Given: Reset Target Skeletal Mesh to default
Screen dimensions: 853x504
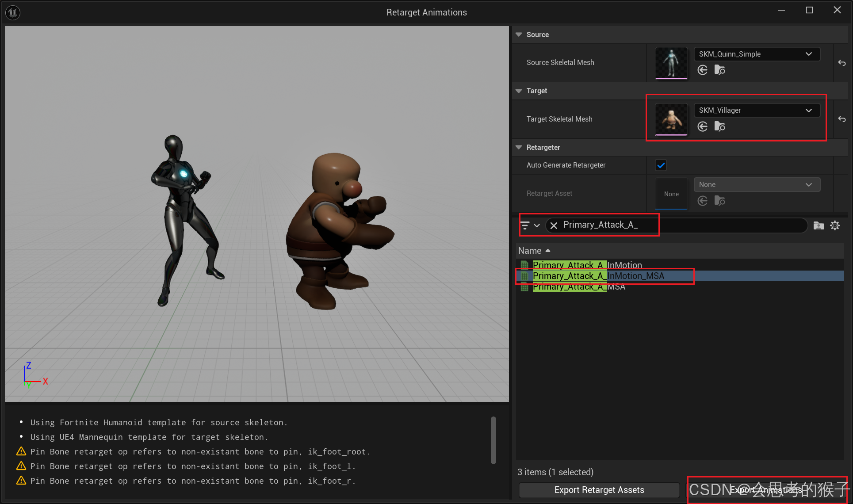Looking at the screenshot, I should click(842, 119).
